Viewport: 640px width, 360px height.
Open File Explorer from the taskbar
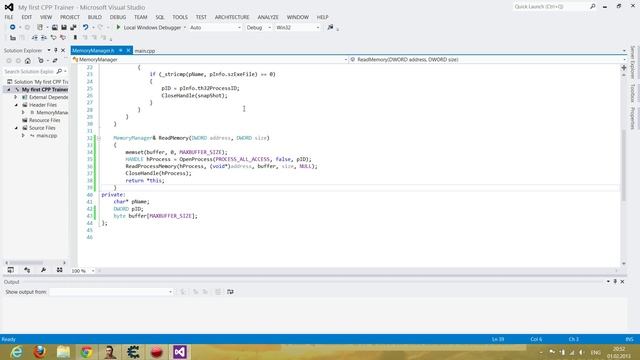(x=63, y=352)
